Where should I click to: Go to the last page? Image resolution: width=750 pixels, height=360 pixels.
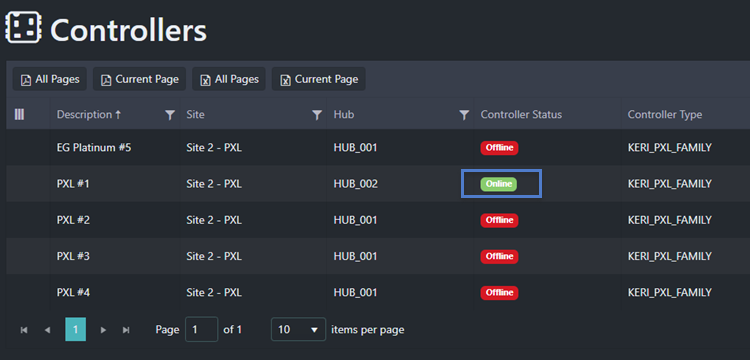(126, 330)
